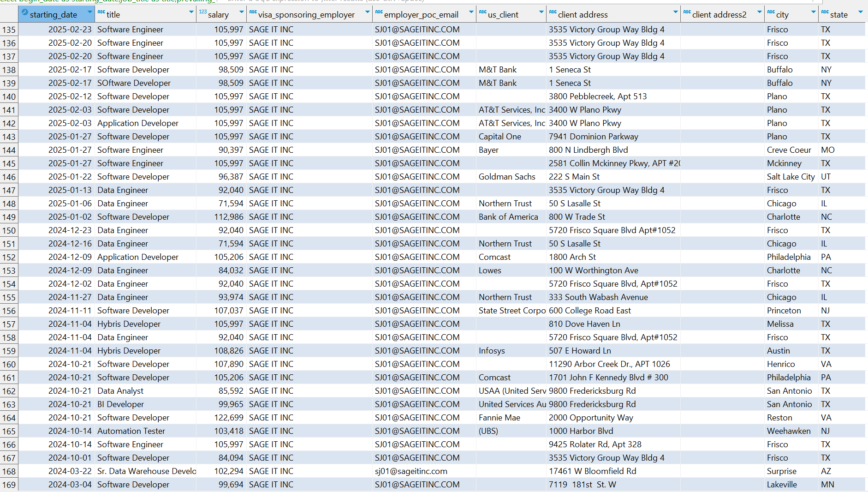
Task: Open the employer_poc_email column dropdown arrow
Action: point(471,12)
